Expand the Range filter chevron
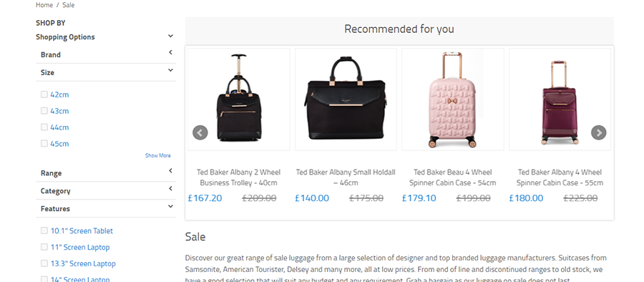644x282 pixels. pyautogui.click(x=170, y=170)
